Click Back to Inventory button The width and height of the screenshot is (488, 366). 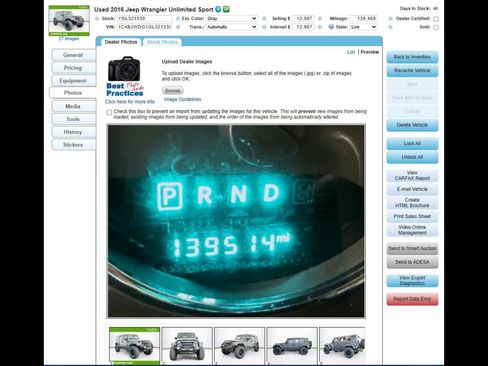(412, 57)
